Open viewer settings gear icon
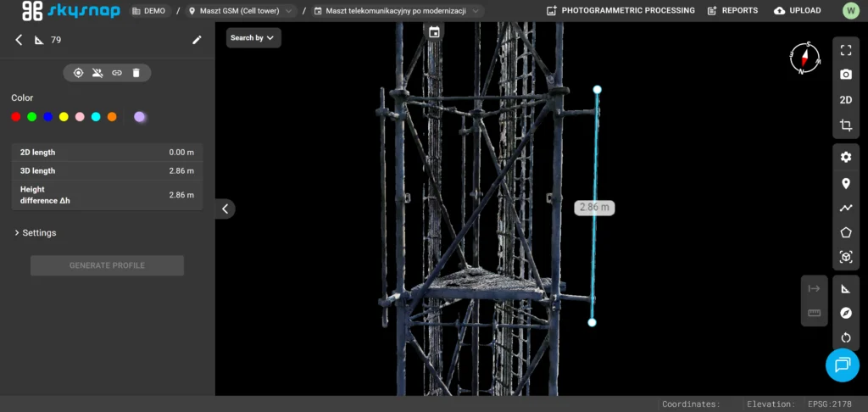 point(845,158)
